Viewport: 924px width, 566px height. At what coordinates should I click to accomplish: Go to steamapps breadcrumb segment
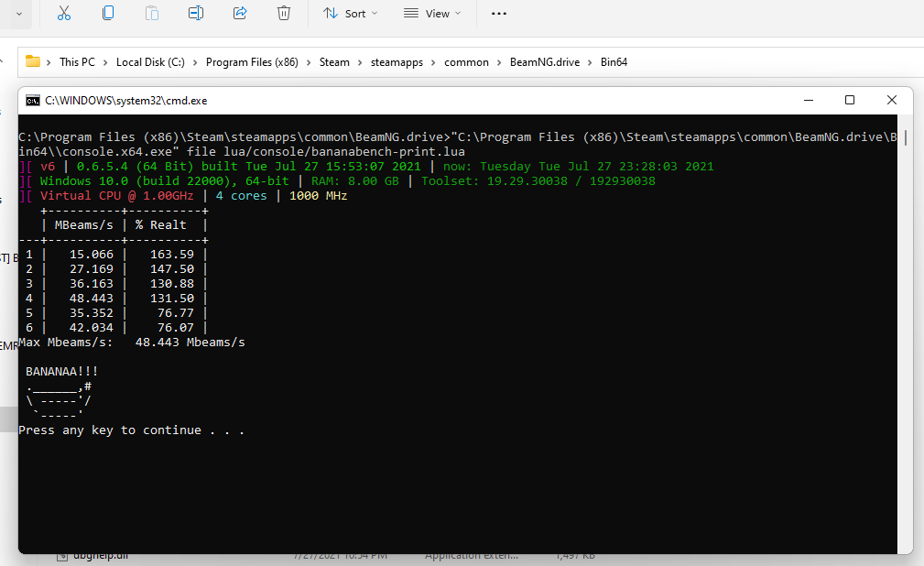click(x=397, y=62)
